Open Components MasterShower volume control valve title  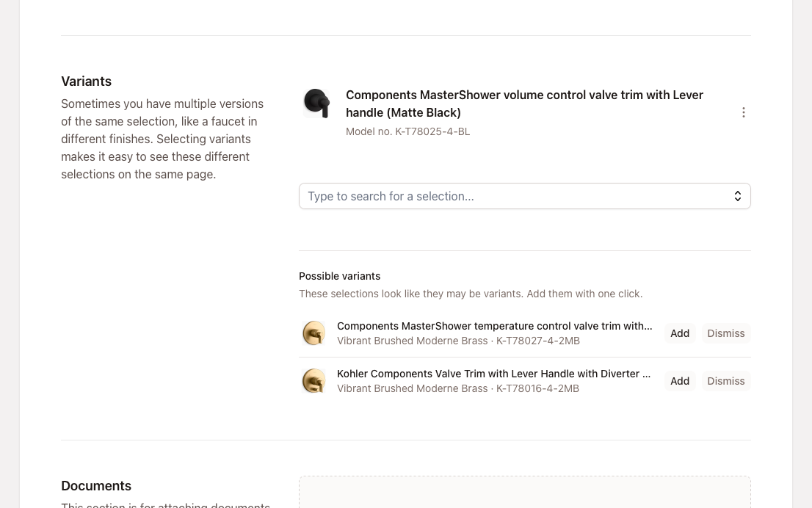point(525,104)
